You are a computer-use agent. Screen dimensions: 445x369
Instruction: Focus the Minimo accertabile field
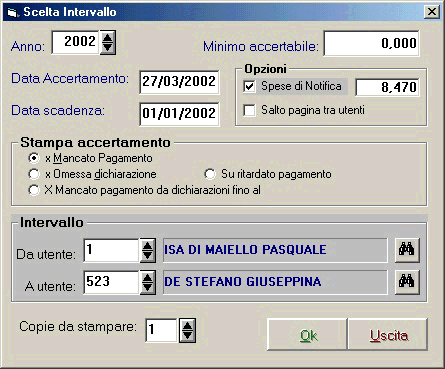tap(371, 43)
